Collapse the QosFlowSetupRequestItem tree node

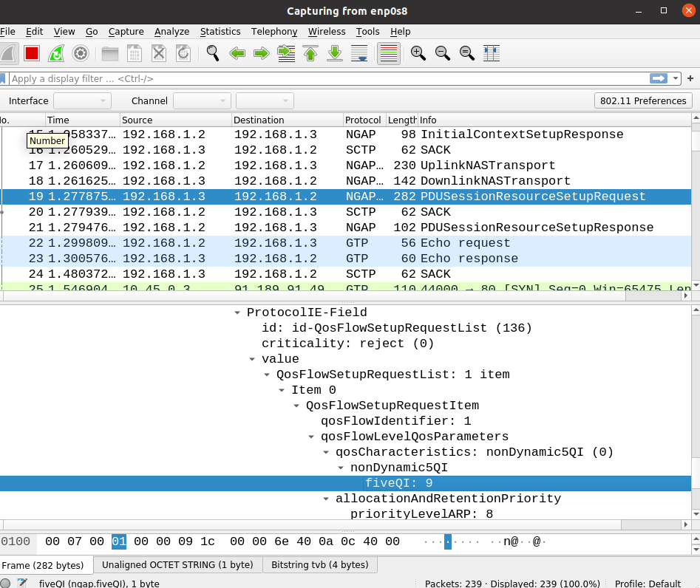(296, 405)
